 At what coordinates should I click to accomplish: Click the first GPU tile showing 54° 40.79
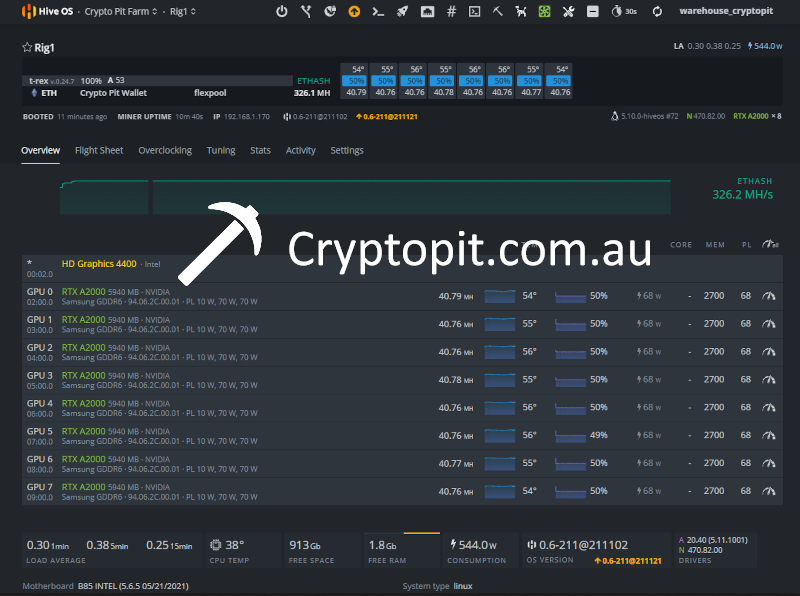pos(356,81)
